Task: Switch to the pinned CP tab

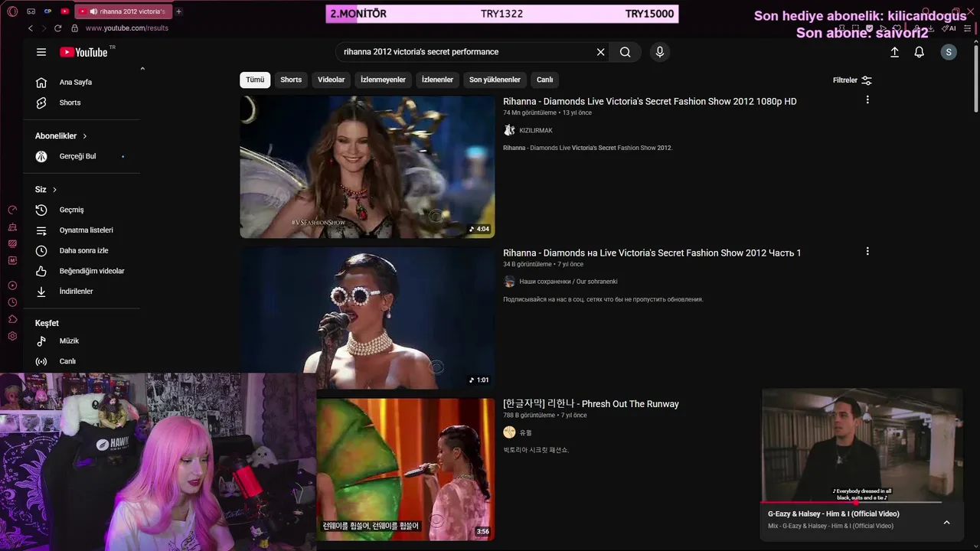Action: [47, 11]
